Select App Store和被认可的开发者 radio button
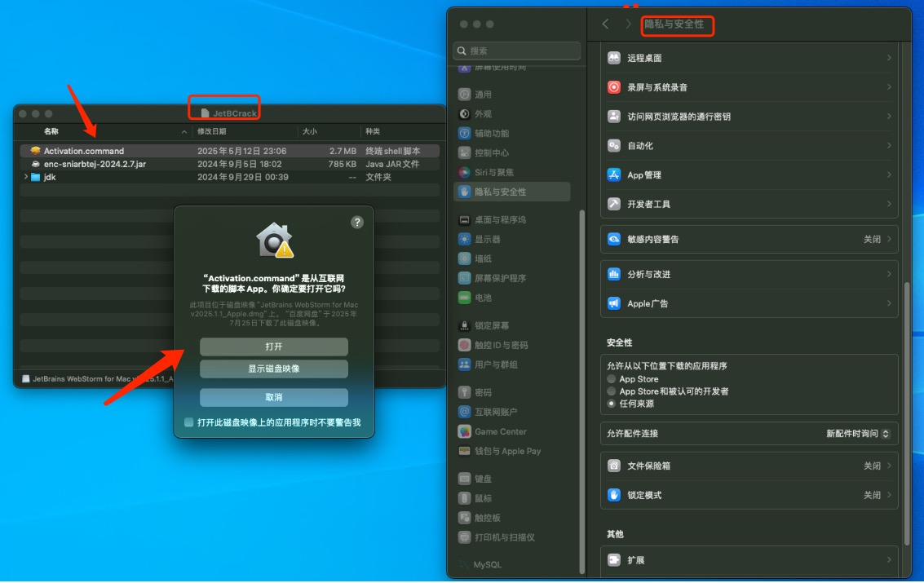 [611, 391]
